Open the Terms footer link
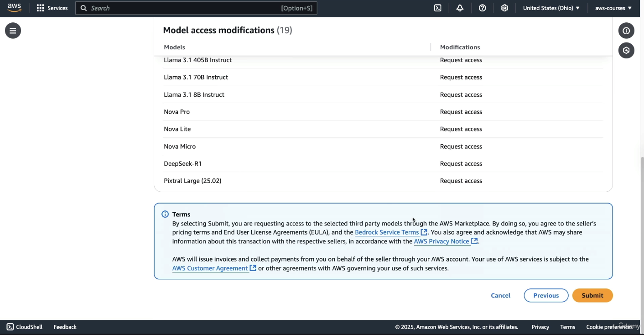The height and width of the screenshot is (335, 644). click(567, 327)
